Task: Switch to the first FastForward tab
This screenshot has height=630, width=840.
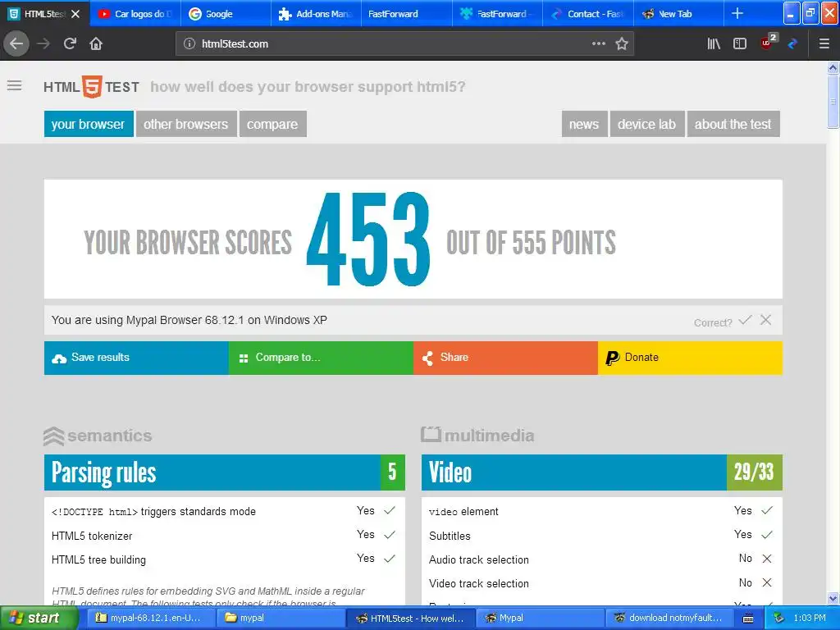Action: [x=407, y=14]
